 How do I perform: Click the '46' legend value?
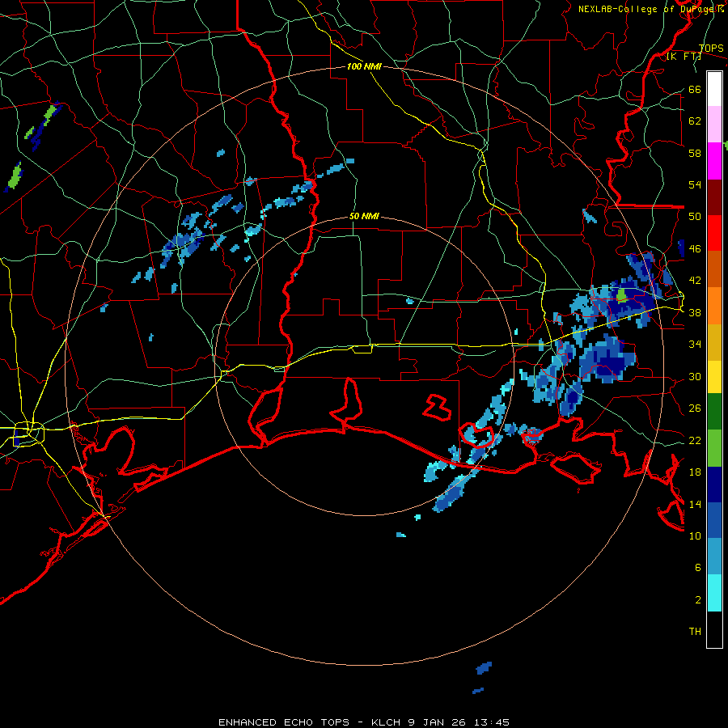(x=695, y=248)
